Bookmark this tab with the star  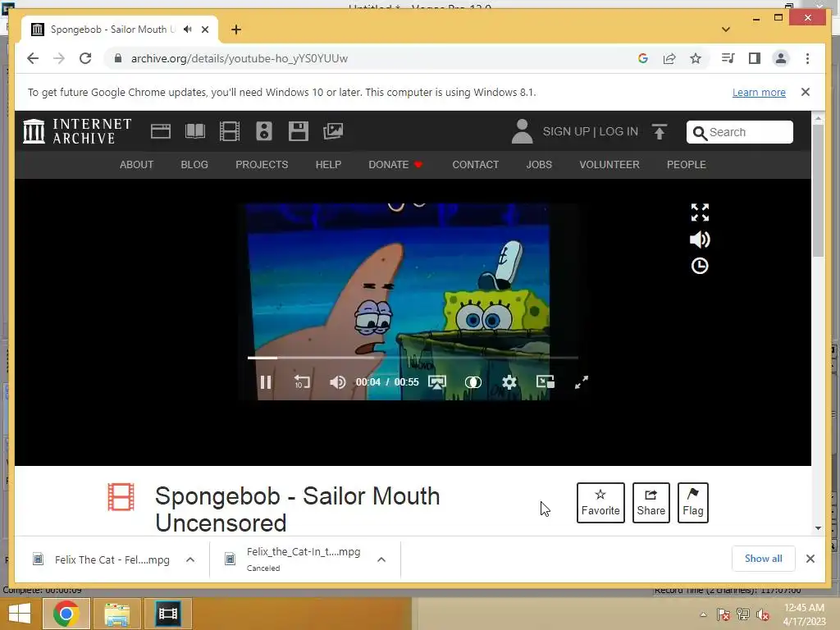coord(696,58)
